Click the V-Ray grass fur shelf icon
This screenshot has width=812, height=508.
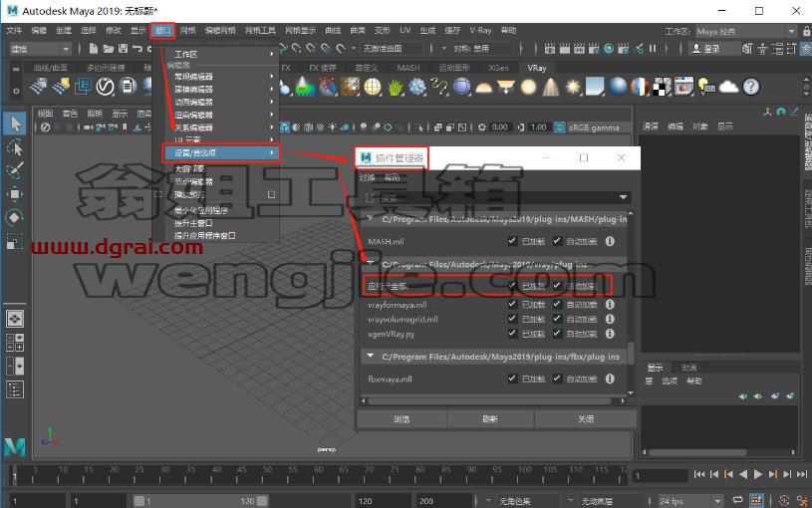pyautogui.click(x=395, y=87)
